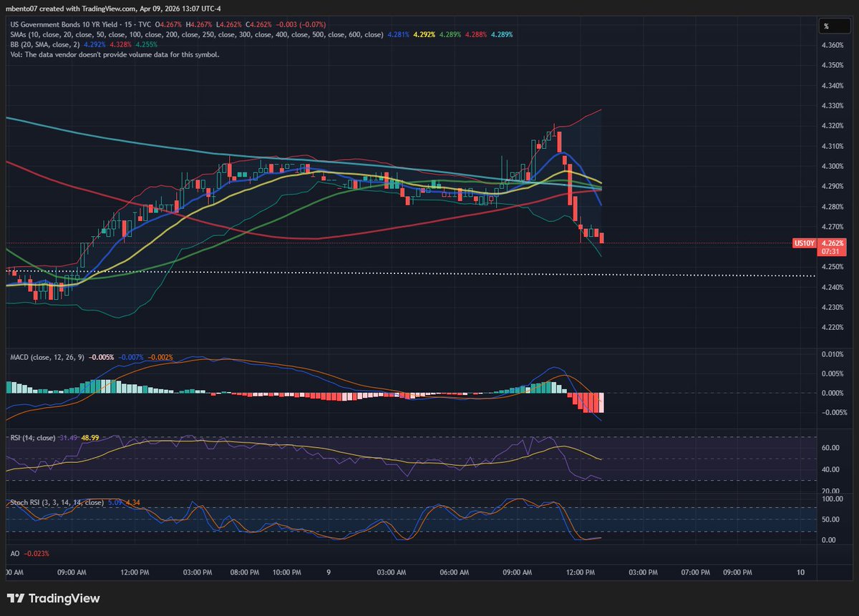The height and width of the screenshot is (616, 859).
Task: Click the red SMA value 4.288%
Action: tap(477, 34)
